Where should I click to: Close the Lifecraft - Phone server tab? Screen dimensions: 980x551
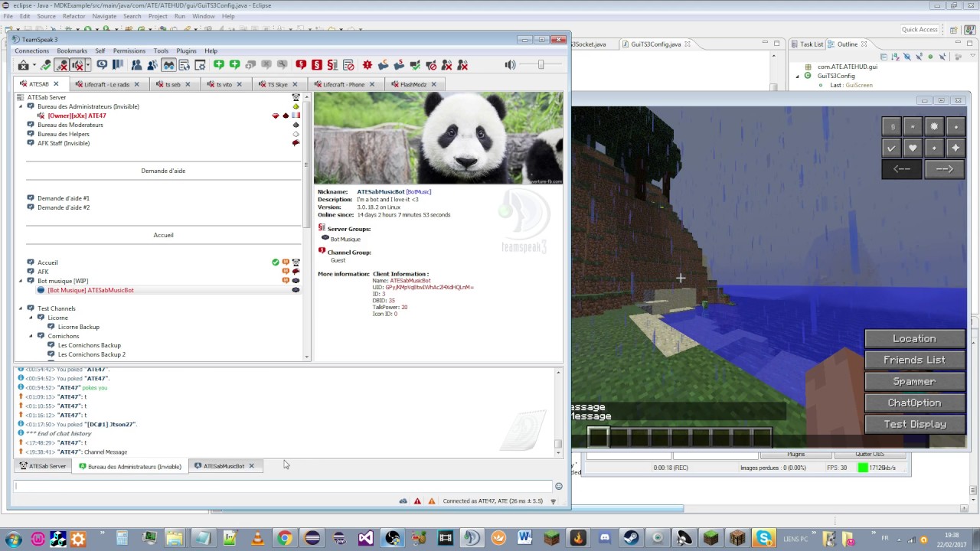click(x=372, y=84)
